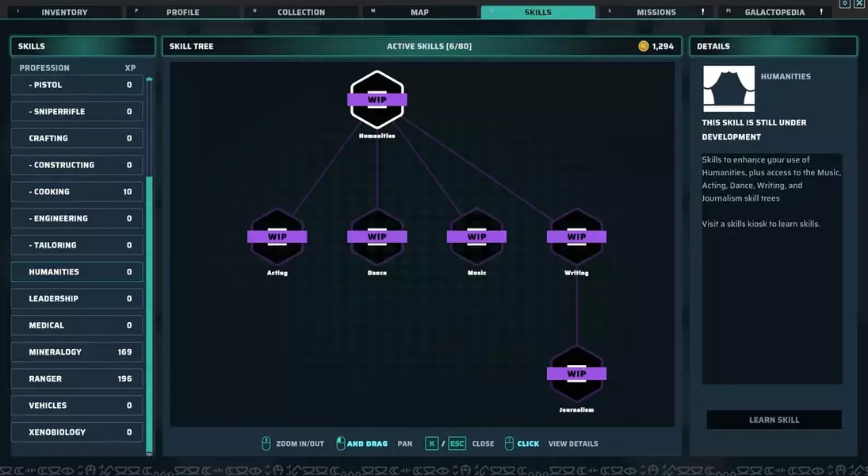This screenshot has width=868, height=476.
Task: Click the K key close hint
Action: pos(432,443)
